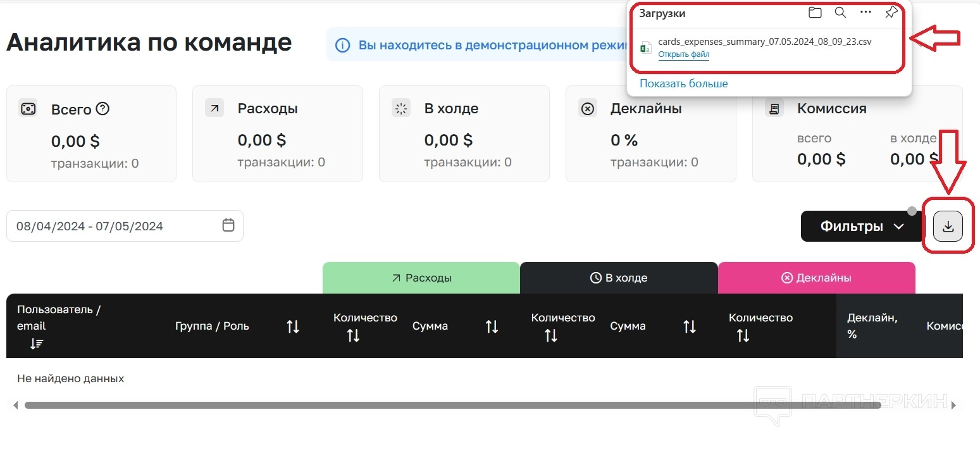Click the 0,00 $ value on В холде card
This screenshot has height=460, width=980.
click(x=449, y=140)
